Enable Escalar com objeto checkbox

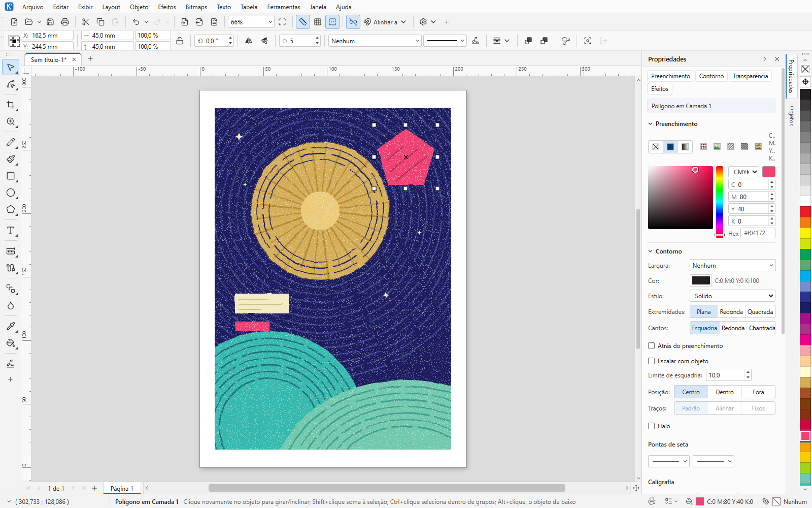(x=651, y=361)
